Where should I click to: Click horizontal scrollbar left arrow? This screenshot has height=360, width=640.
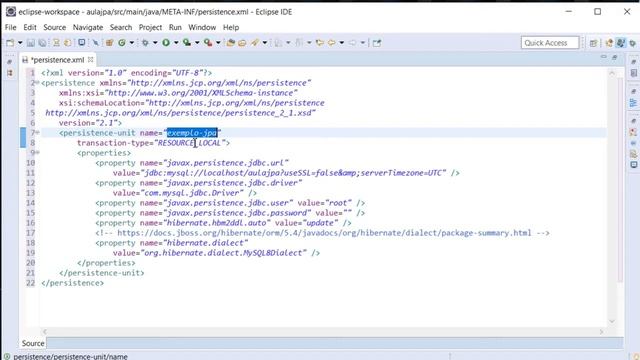[x=45, y=332]
